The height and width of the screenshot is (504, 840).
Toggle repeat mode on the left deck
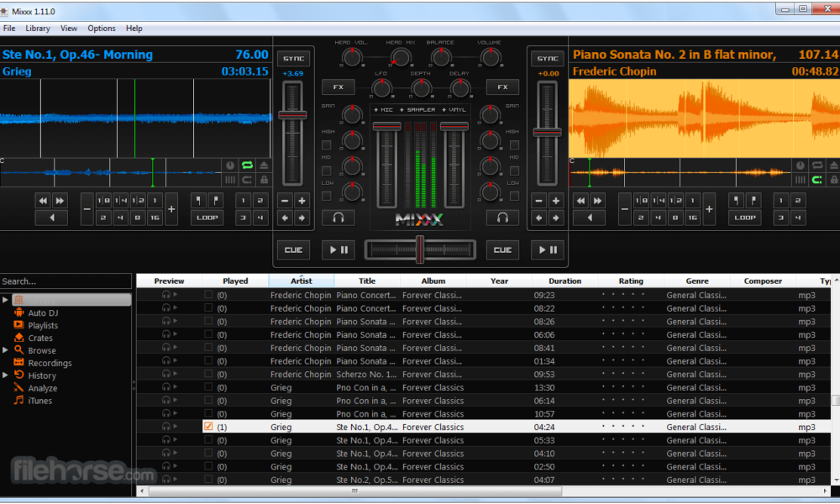[247, 165]
